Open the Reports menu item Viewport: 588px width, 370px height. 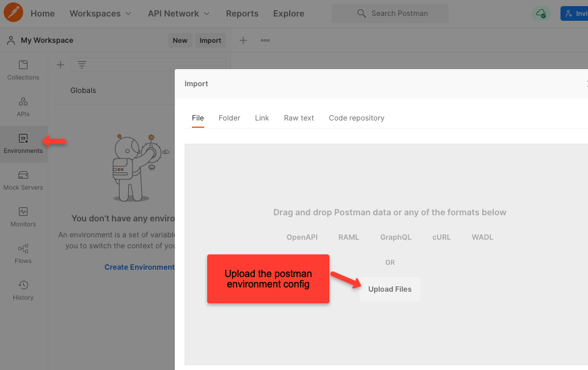(x=242, y=13)
